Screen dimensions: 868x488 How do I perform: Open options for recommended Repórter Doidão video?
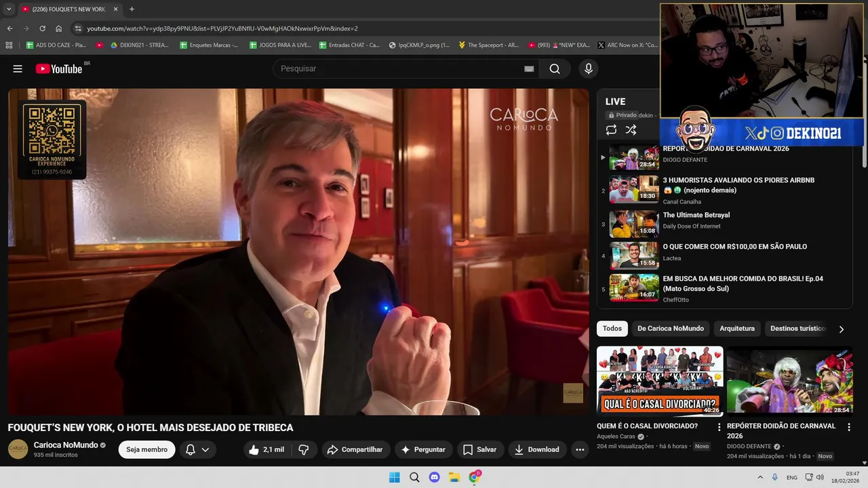[848, 428]
